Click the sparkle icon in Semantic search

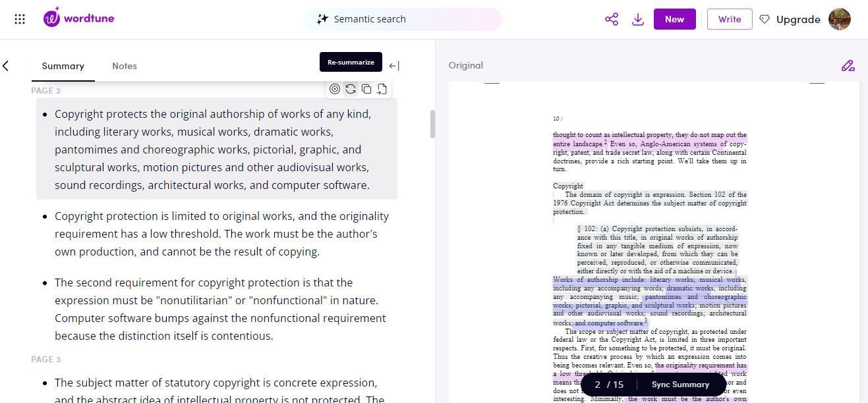[x=322, y=19]
